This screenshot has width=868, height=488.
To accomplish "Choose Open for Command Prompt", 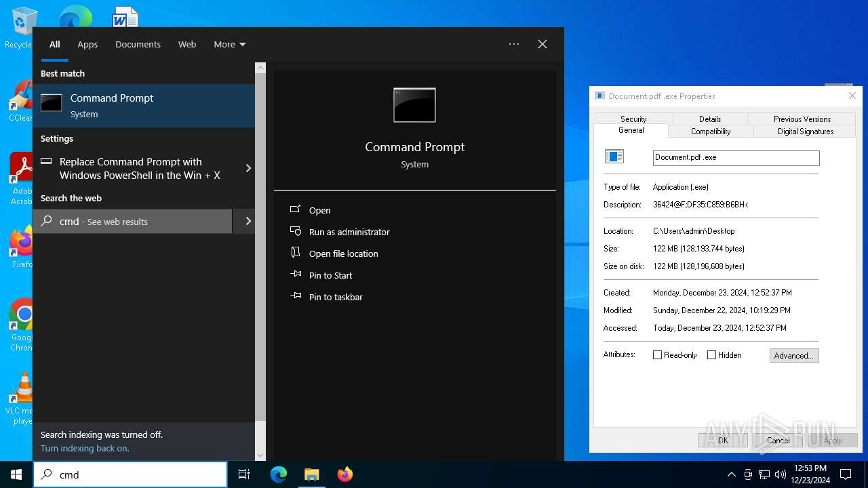I will click(319, 210).
